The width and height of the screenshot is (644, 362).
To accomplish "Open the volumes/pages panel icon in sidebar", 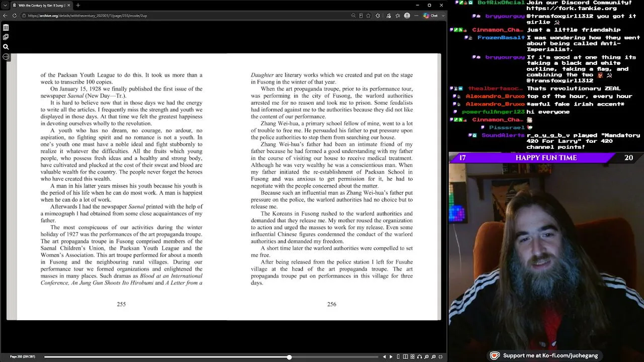I will 6,37.
